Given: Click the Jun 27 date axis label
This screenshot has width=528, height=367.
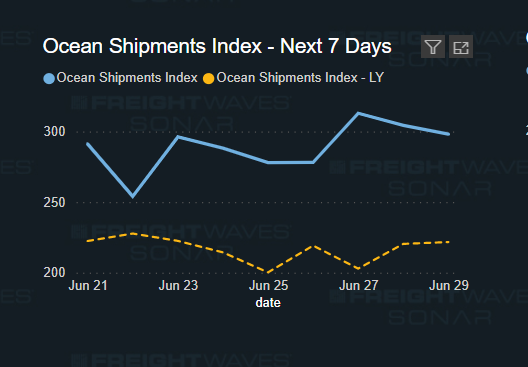Looking at the screenshot, I should tap(359, 286).
